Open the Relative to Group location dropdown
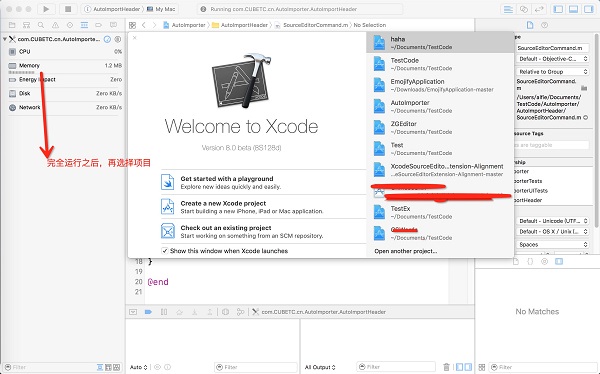The height and width of the screenshot is (374, 600). 553,72
